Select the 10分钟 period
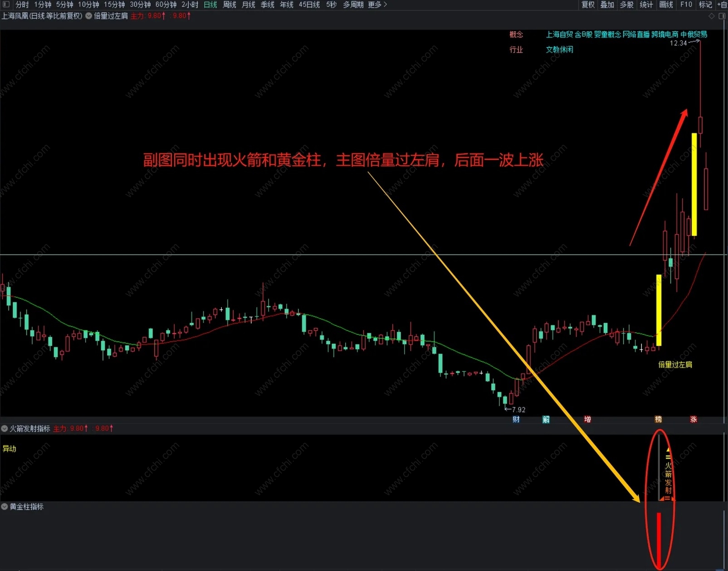Image resolution: width=728 pixels, height=571 pixels. [x=88, y=5]
